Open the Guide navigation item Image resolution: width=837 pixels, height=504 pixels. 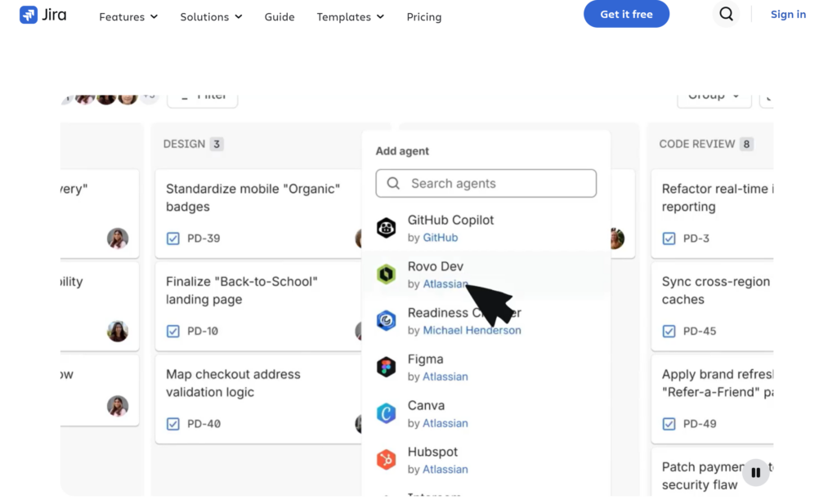point(280,17)
